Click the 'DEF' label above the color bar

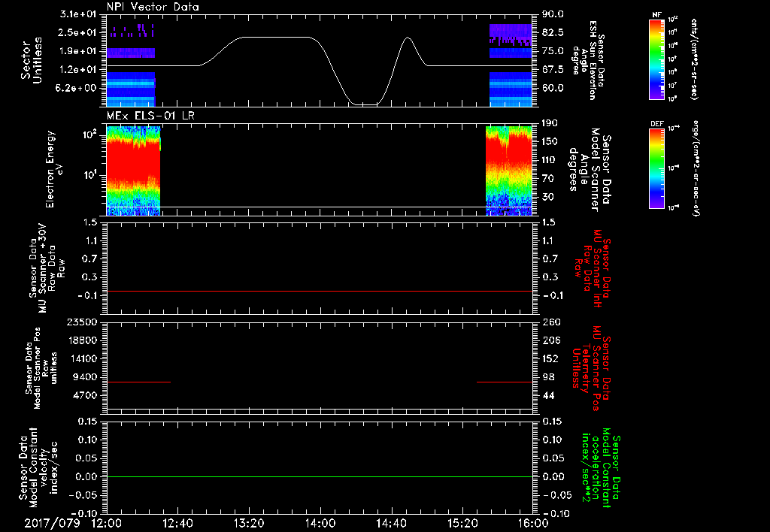point(657,124)
